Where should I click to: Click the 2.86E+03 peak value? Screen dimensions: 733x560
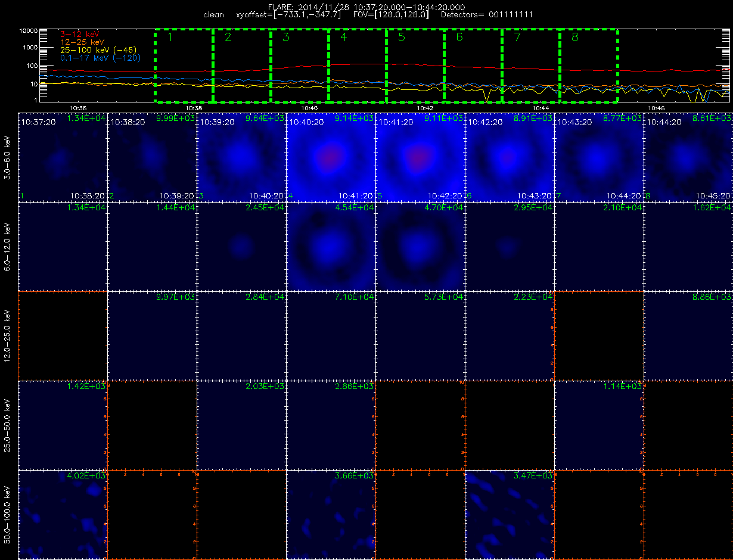[355, 387]
